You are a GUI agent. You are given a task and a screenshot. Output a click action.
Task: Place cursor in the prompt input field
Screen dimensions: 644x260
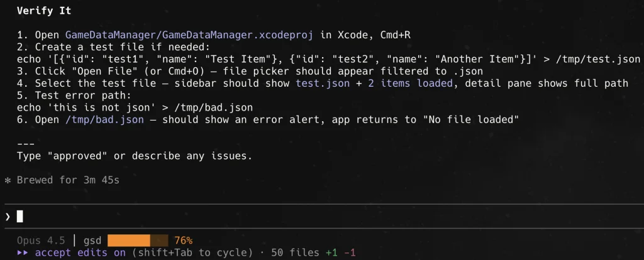[x=314, y=217]
